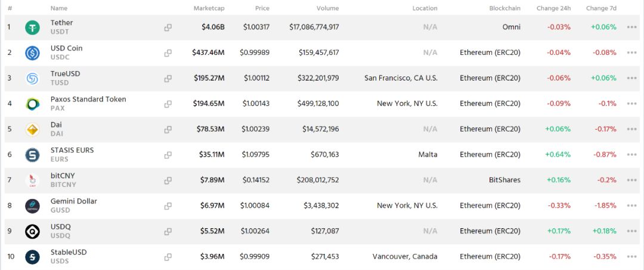This screenshot has height=270, width=644.
Task: Sort by Change 24h column header
Action: click(x=553, y=8)
